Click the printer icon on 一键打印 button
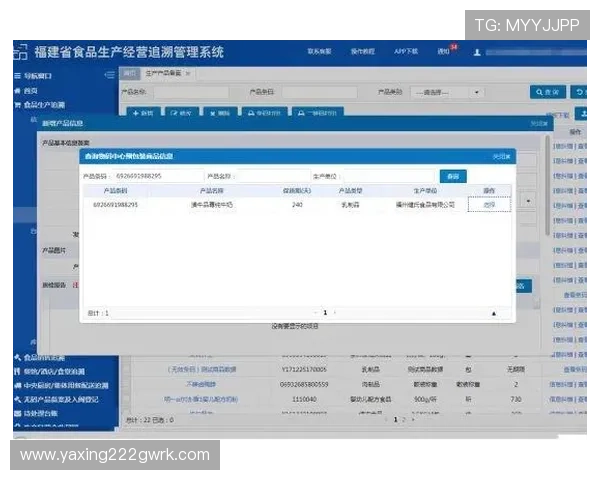Viewport: 600px width, 480px height. click(x=301, y=113)
